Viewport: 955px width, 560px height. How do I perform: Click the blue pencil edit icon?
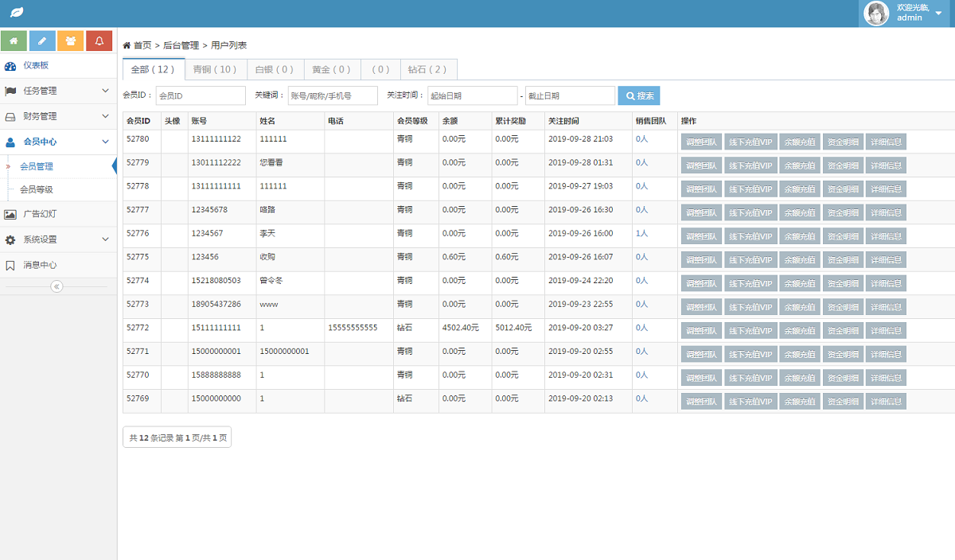click(x=42, y=40)
